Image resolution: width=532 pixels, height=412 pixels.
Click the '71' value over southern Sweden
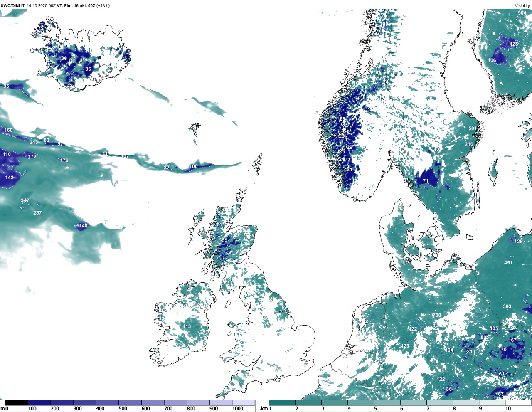426,181
